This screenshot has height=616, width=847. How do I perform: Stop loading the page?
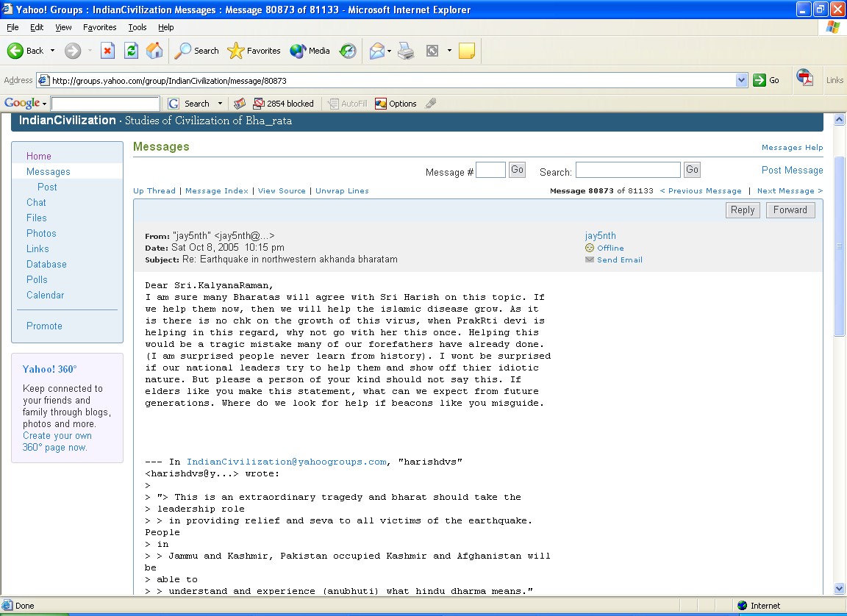pos(107,51)
